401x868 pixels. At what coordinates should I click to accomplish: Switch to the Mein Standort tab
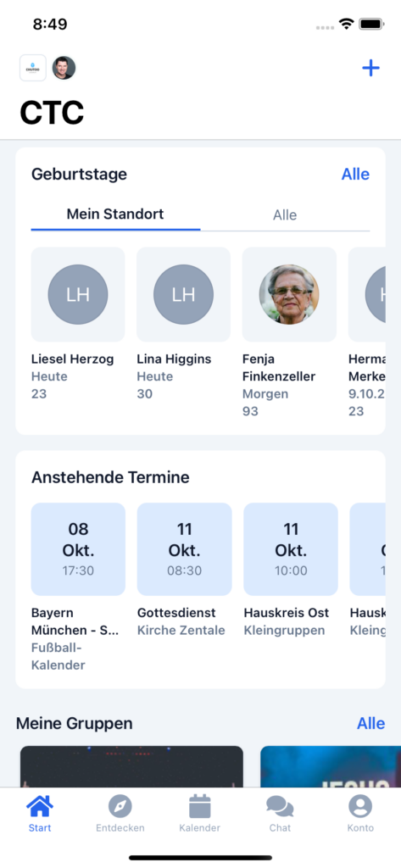coord(115,214)
